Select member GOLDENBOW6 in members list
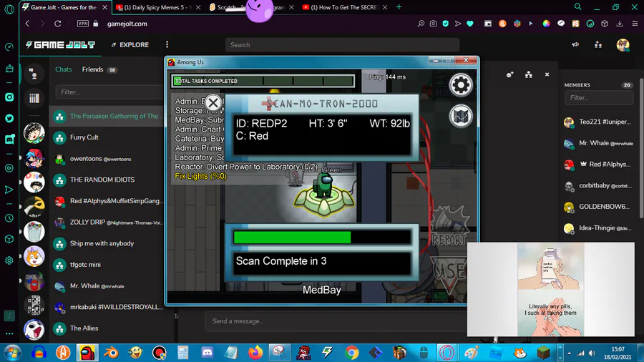 (x=599, y=207)
